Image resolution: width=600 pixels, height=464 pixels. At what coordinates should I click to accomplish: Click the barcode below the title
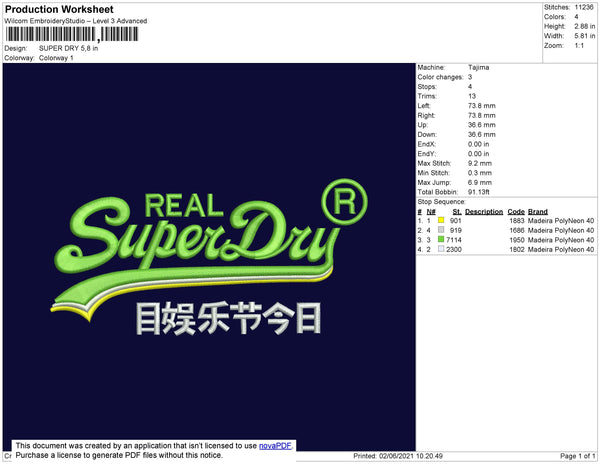[x=72, y=34]
